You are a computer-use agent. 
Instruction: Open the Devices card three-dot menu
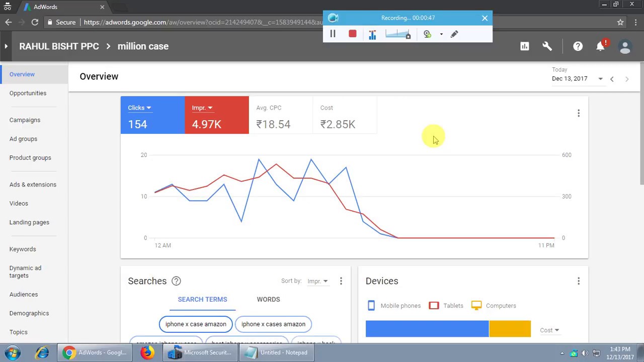pos(579,281)
